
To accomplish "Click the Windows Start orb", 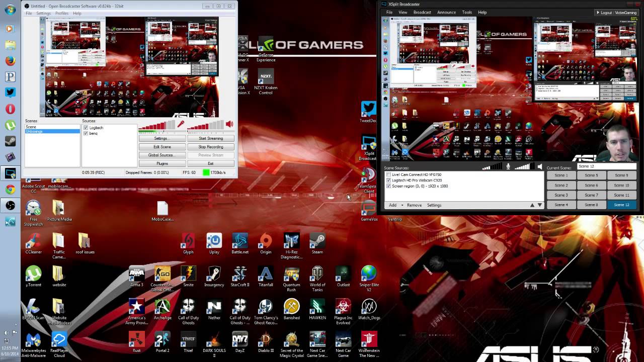I will click(10, 10).
